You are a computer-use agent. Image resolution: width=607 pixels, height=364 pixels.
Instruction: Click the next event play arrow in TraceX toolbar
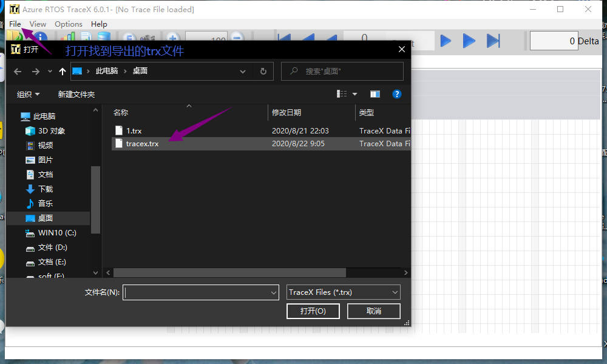pyautogui.click(x=446, y=41)
